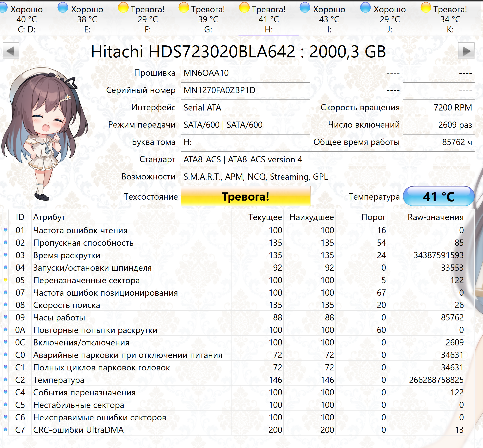Select the E: disk tab
The image size is (483, 448).
[87, 19]
